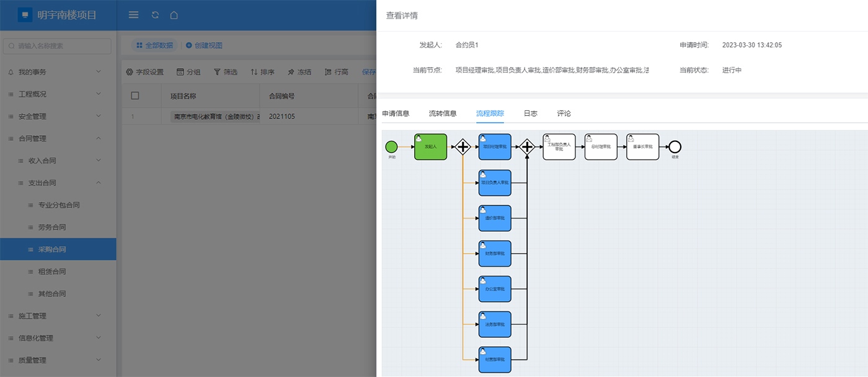Select the 董事长审批 flow node

click(x=642, y=147)
